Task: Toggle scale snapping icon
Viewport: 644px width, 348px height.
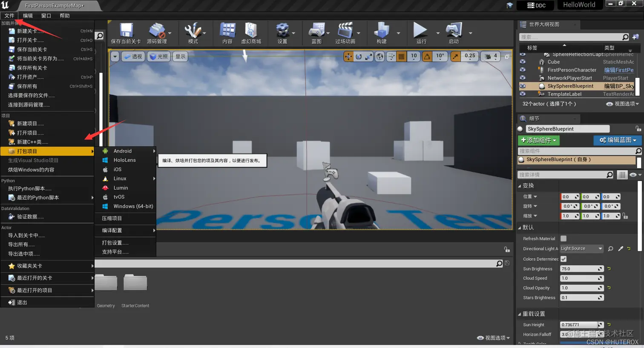Action: (456, 57)
